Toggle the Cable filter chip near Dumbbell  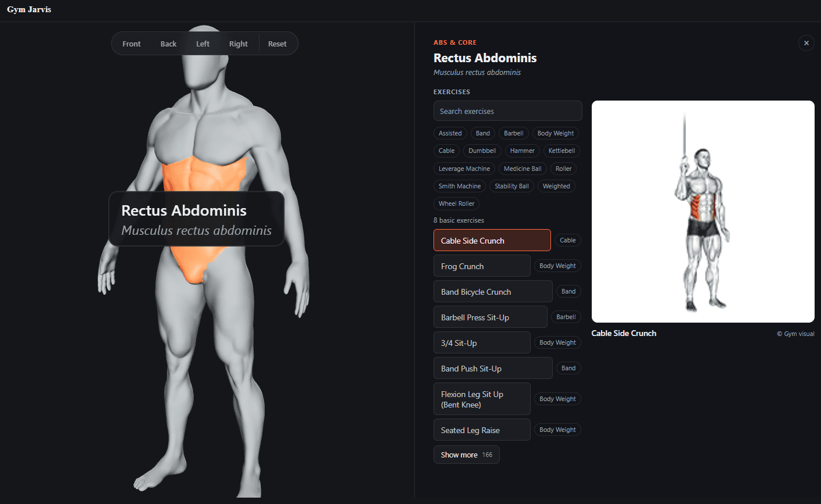coord(446,151)
